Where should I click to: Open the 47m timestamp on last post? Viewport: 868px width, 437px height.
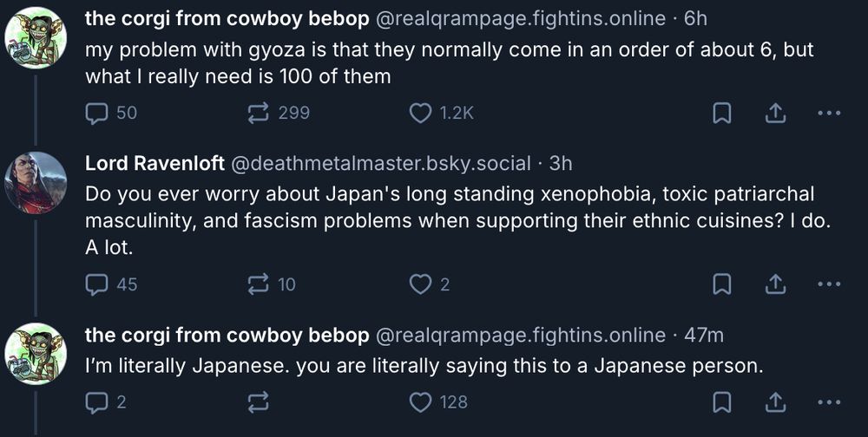[x=703, y=335]
